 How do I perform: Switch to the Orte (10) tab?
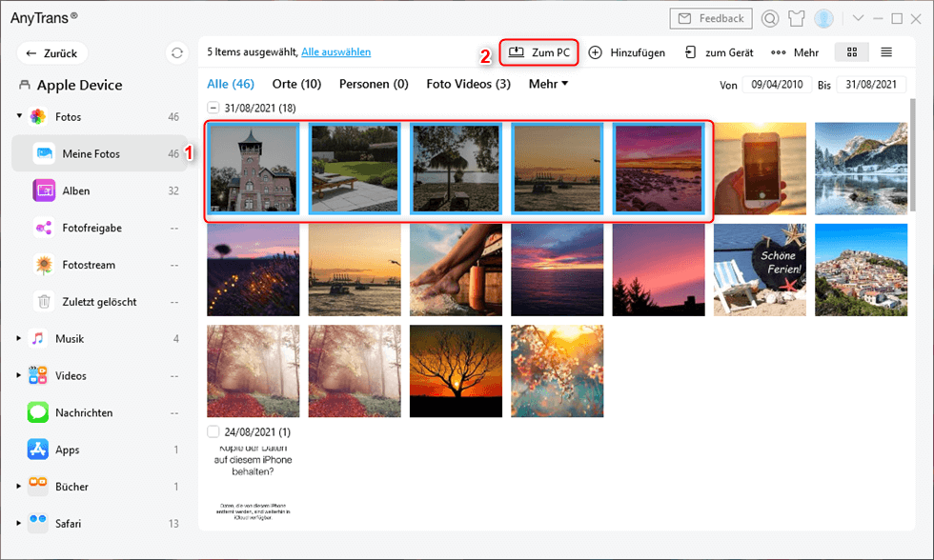pyautogui.click(x=296, y=84)
